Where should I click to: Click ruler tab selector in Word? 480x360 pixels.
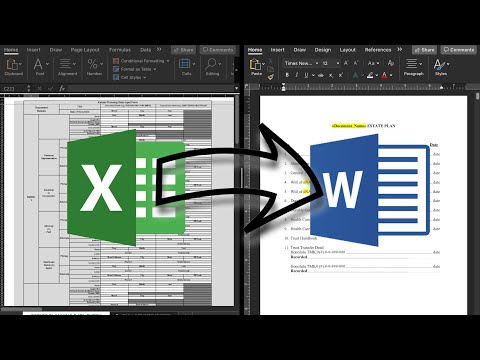247,86
